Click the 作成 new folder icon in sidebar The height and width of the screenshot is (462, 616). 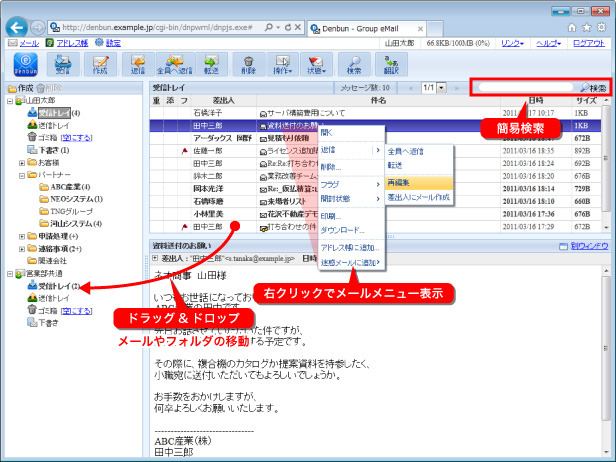click(12, 88)
